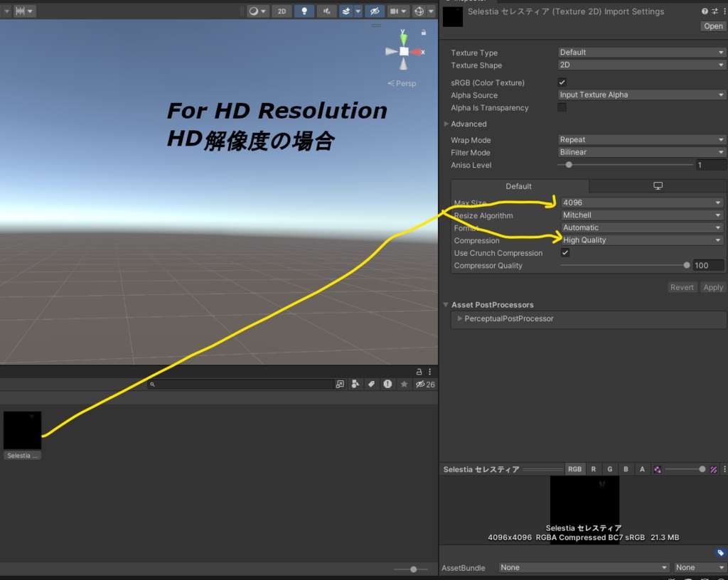Toggle scene effects (skybox/fog) icon
The height and width of the screenshot is (580, 728).
point(346,11)
